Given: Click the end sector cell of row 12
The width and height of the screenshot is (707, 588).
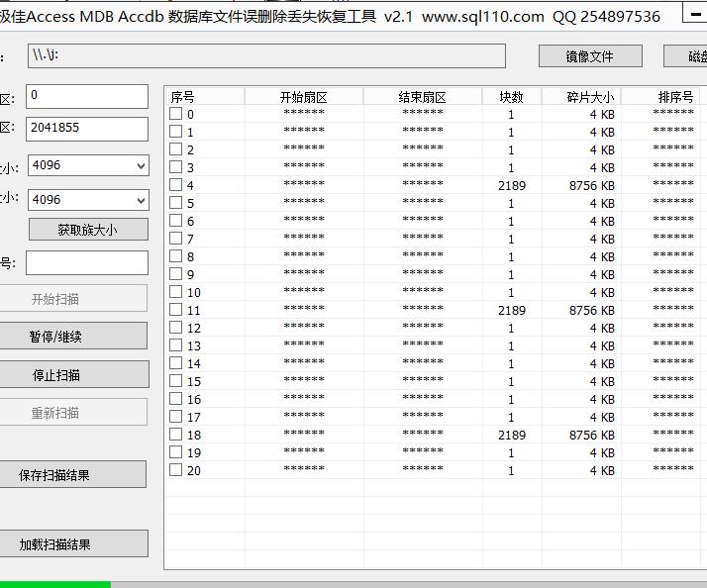Looking at the screenshot, I should pos(423,327).
